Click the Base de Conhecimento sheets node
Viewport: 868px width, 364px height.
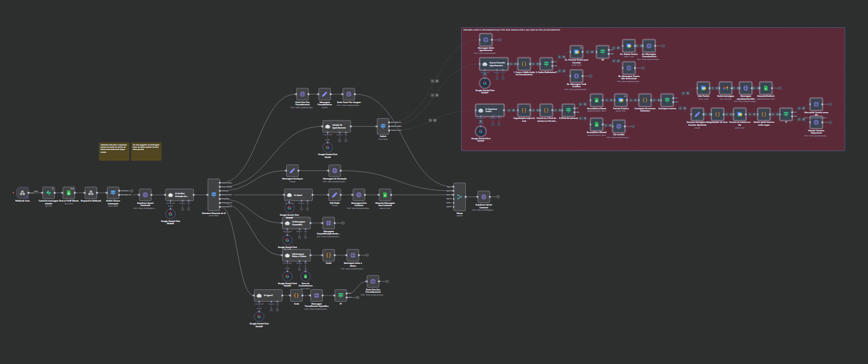[x=305, y=276]
